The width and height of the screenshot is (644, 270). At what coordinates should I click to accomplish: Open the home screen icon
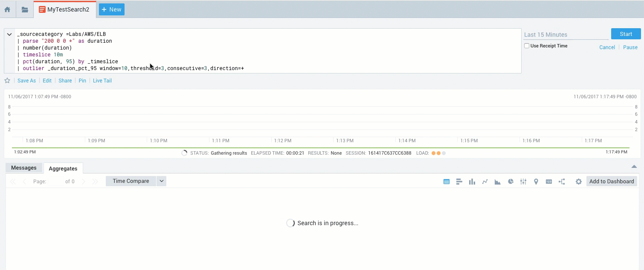coord(7,9)
